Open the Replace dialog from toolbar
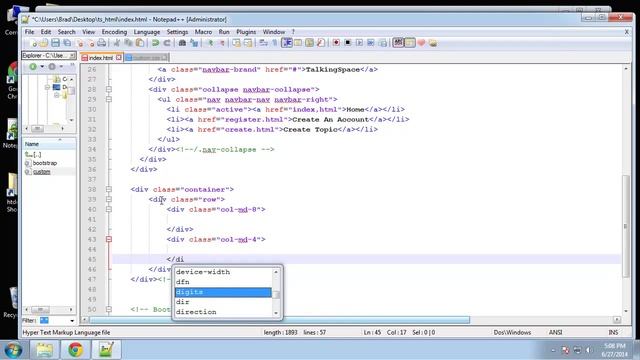 coord(194,43)
